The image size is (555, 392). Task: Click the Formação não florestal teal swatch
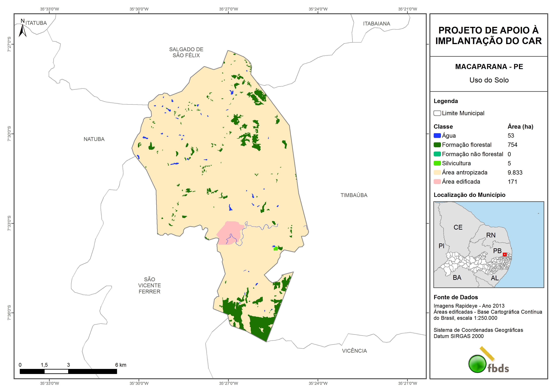437,154
